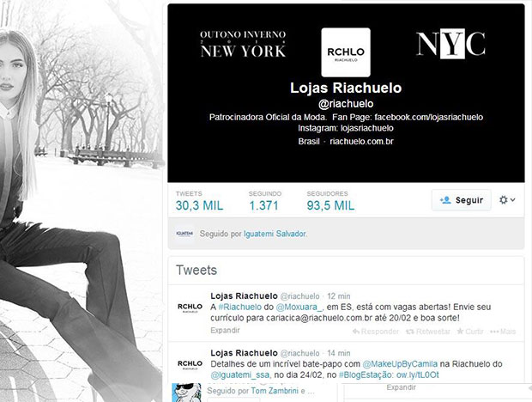
Task: Click RCHLO avatar on first tweet
Action: (x=190, y=308)
